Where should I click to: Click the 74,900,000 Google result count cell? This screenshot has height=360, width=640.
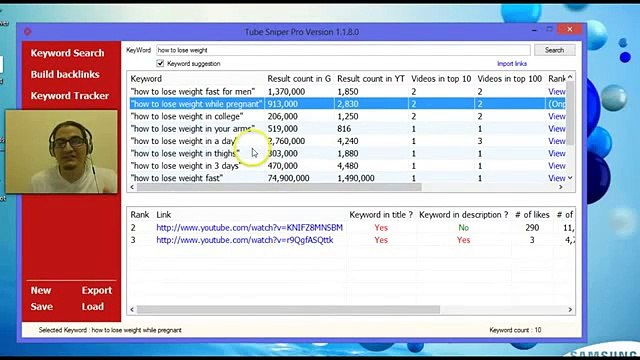coord(288,178)
